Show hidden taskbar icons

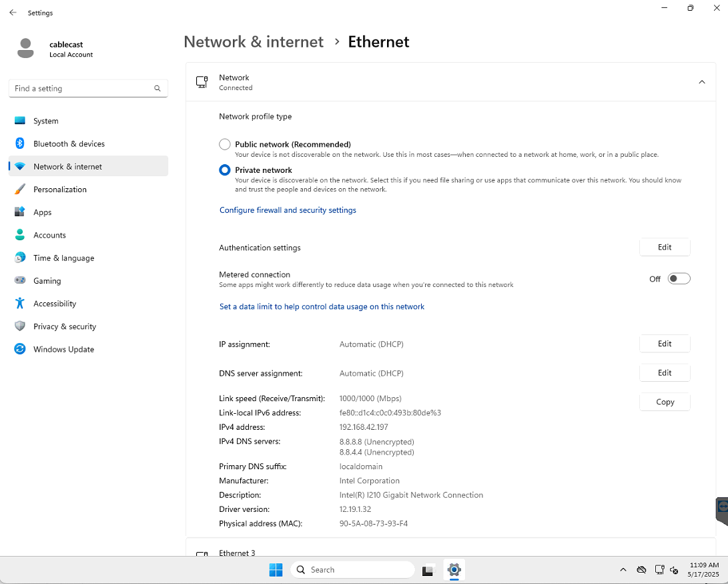pyautogui.click(x=623, y=570)
